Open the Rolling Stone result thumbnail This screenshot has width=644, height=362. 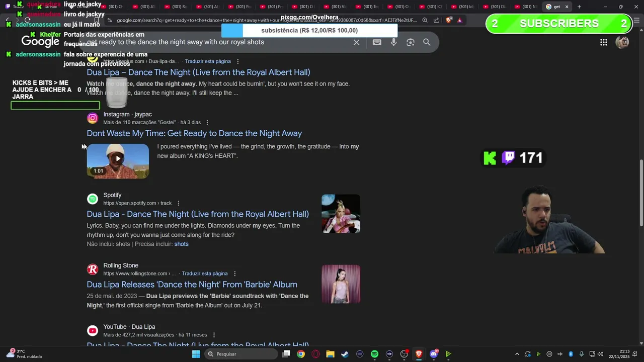(341, 284)
